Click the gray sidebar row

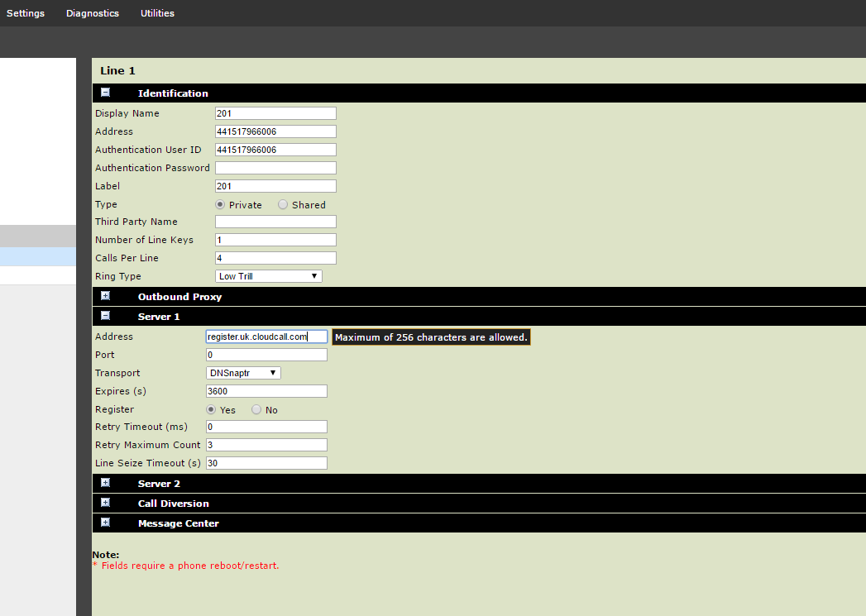[x=38, y=236]
